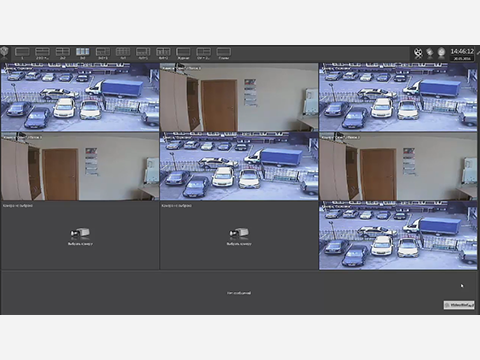Choose the 4x4 grid layout
Screen dimensions: 480x360
point(123,53)
